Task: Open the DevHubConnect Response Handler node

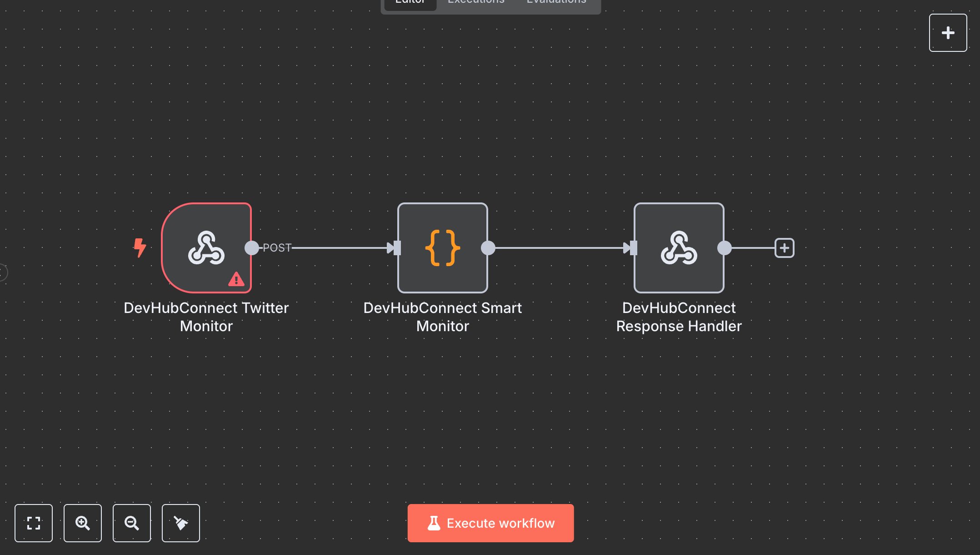Action: [x=679, y=248]
